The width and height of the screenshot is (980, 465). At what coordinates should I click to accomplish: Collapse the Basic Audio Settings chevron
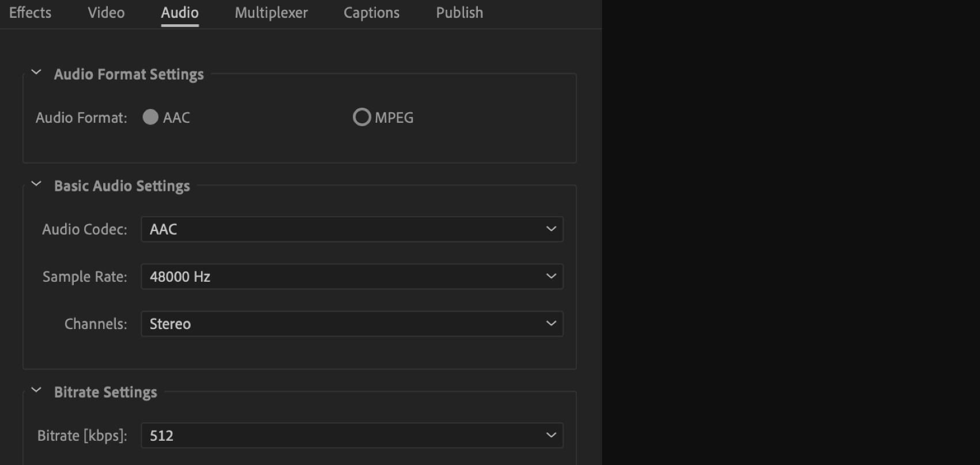click(x=36, y=184)
